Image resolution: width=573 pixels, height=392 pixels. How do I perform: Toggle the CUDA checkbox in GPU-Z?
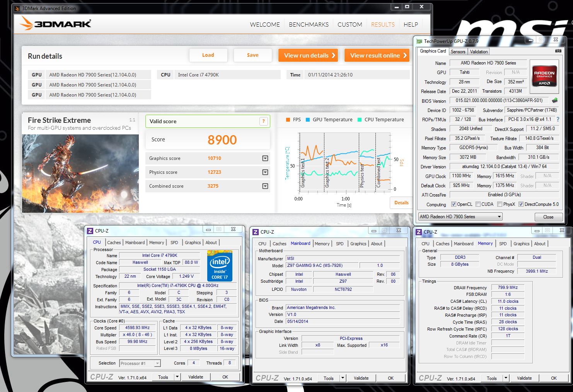pyautogui.click(x=478, y=204)
